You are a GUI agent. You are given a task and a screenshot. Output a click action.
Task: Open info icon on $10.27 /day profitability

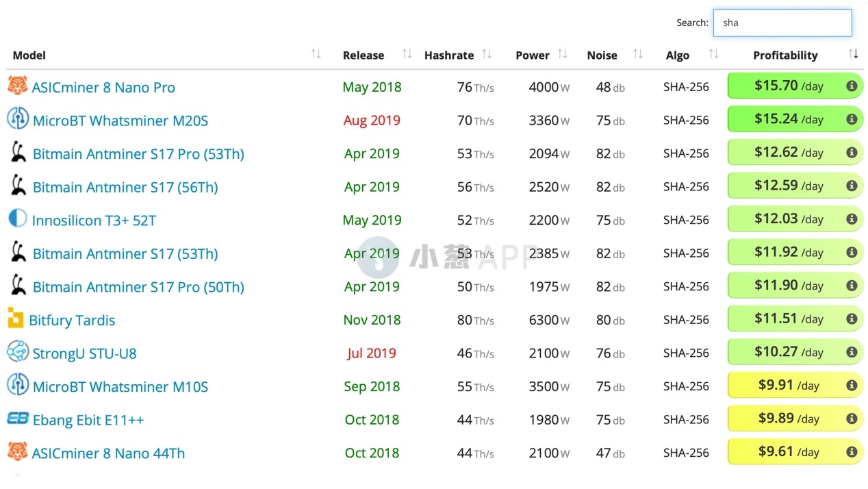coord(852,352)
